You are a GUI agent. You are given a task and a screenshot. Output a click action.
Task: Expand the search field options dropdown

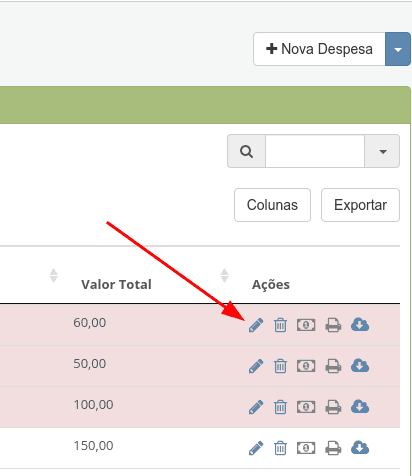(x=382, y=151)
